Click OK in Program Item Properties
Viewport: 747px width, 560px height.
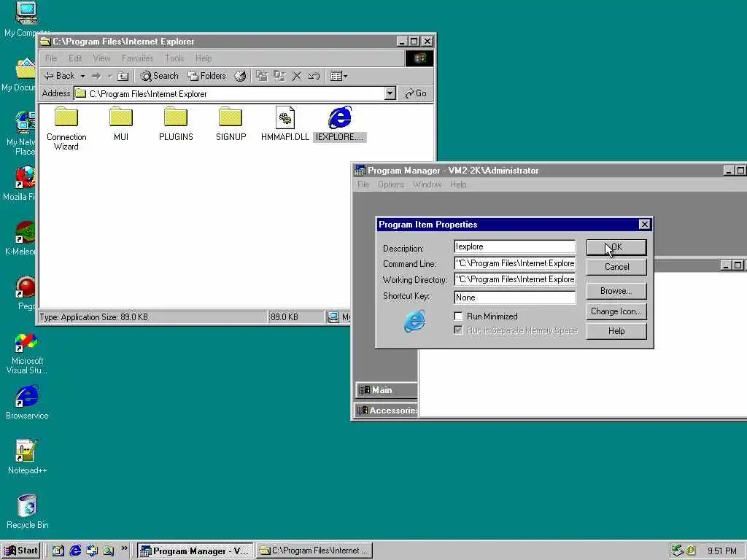tap(616, 247)
